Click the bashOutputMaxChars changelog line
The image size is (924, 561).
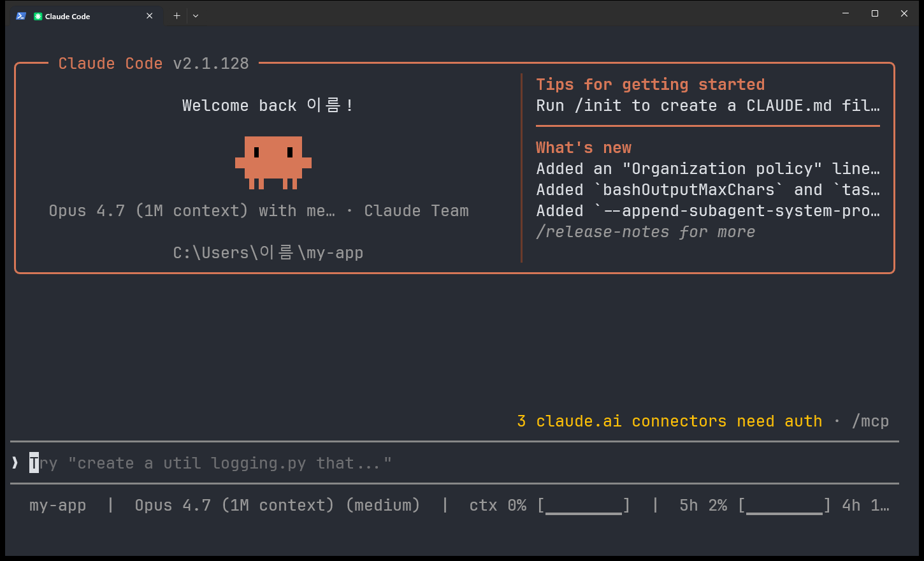(708, 190)
